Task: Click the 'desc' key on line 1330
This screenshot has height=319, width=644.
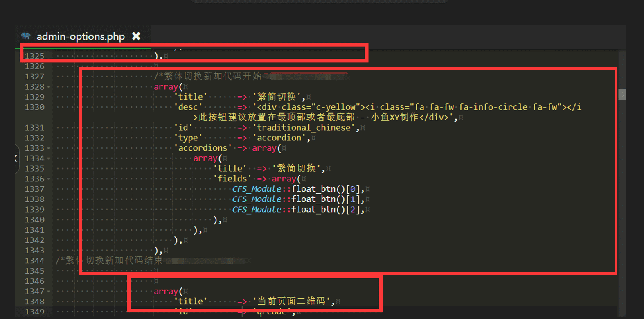Action: 188,107
